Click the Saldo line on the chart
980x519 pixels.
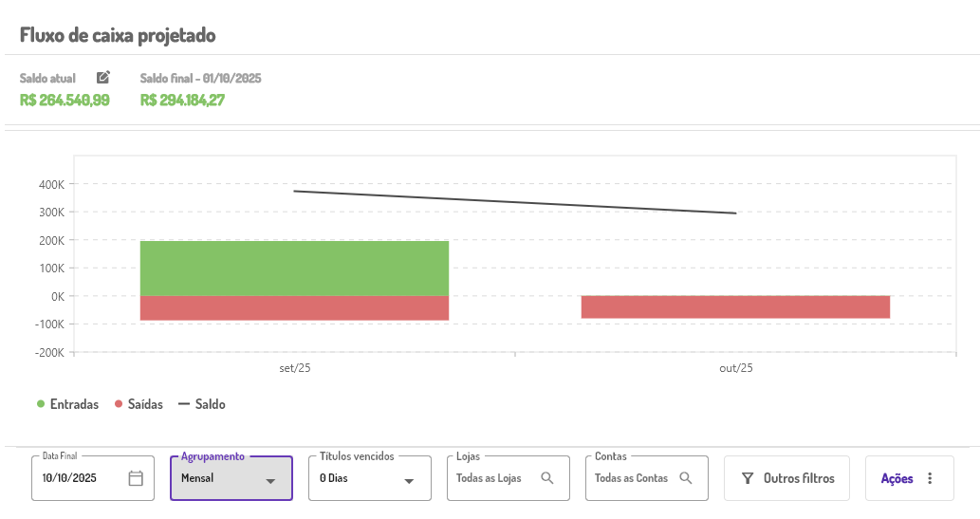tap(515, 202)
